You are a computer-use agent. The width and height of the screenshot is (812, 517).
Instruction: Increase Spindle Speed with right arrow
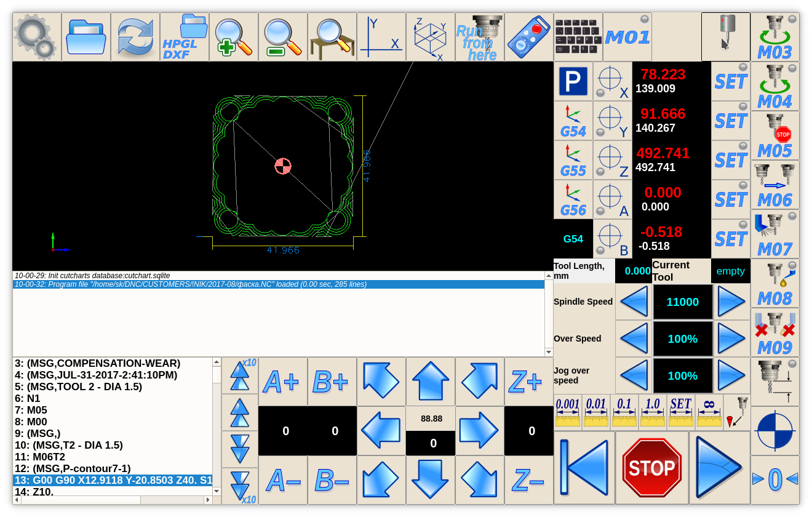(x=731, y=302)
